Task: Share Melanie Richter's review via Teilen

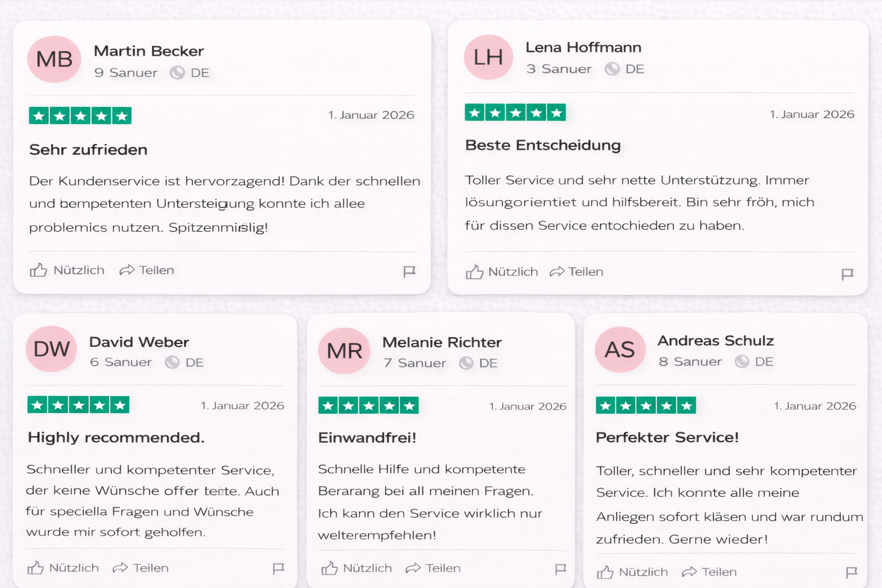Action: pyautogui.click(x=434, y=568)
